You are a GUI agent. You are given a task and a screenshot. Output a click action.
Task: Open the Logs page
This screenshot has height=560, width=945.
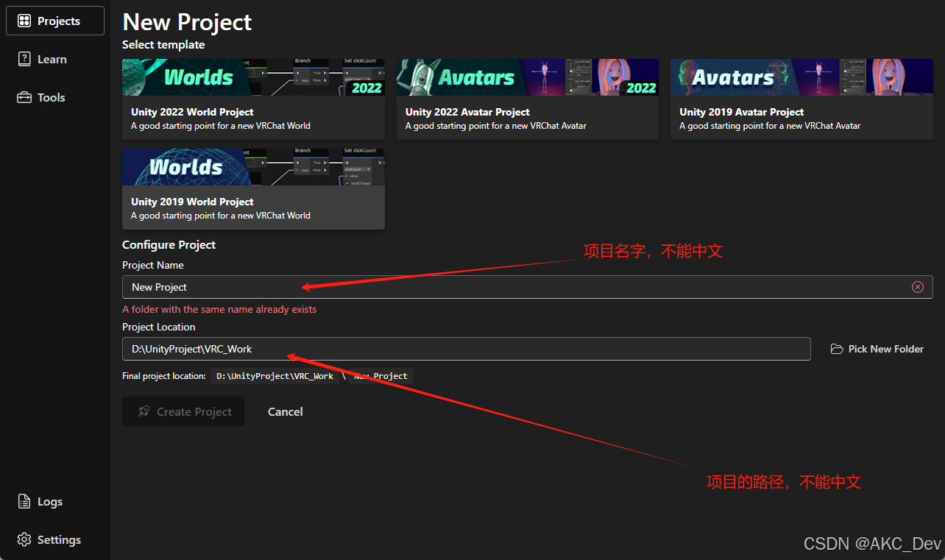(x=55, y=501)
